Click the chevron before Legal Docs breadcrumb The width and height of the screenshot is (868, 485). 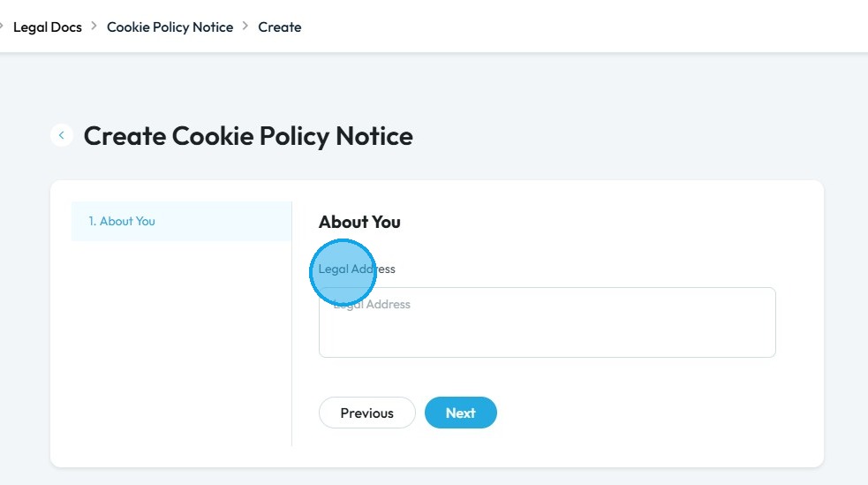point(3,27)
